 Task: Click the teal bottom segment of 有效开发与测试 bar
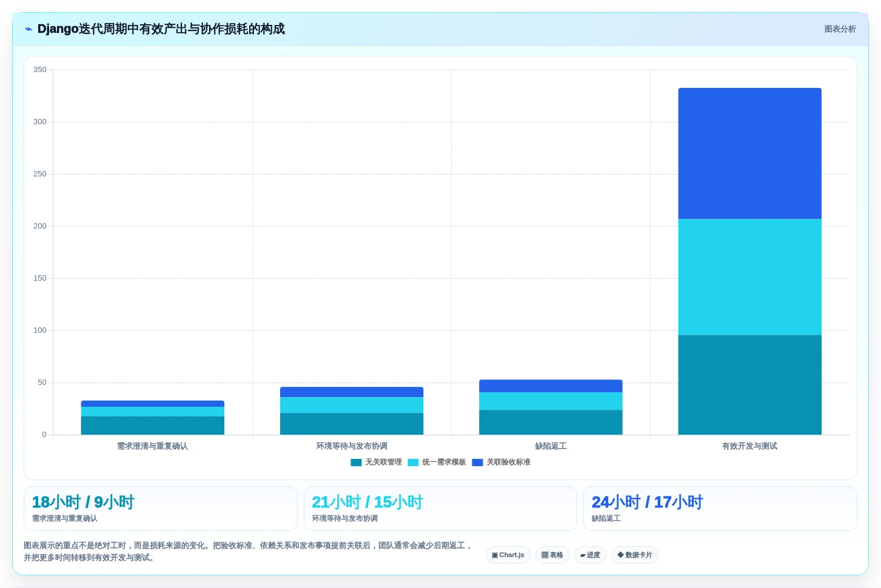[750, 385]
